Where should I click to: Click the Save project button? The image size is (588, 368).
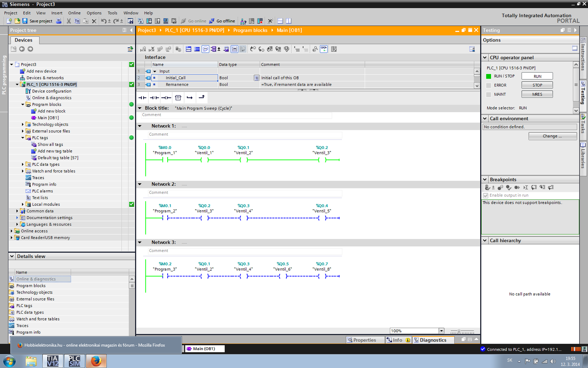(x=37, y=21)
